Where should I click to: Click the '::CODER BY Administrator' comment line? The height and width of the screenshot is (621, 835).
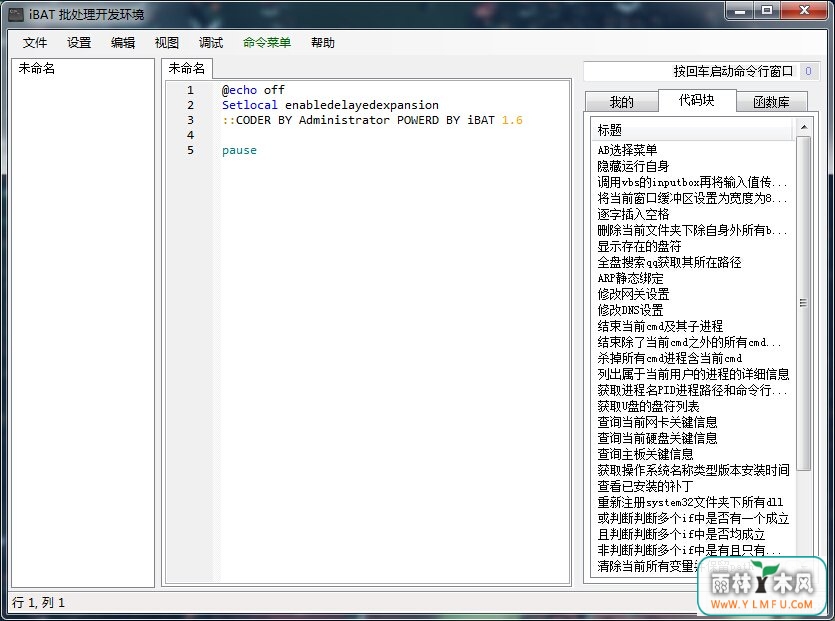coord(372,120)
